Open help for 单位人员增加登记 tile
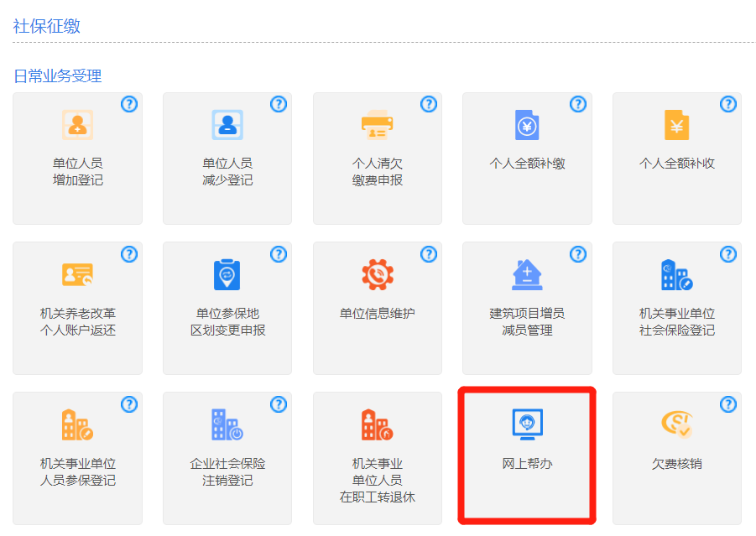The height and width of the screenshot is (536, 756). pyautogui.click(x=129, y=104)
